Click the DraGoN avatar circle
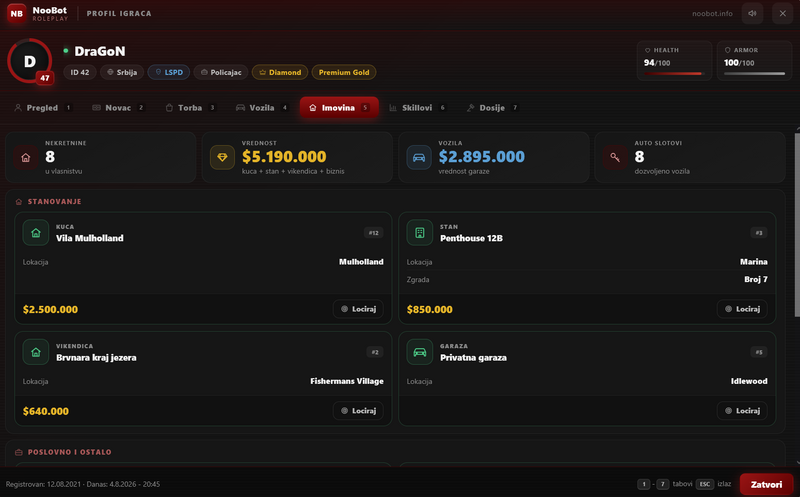The height and width of the screenshot is (497, 800). click(30, 61)
